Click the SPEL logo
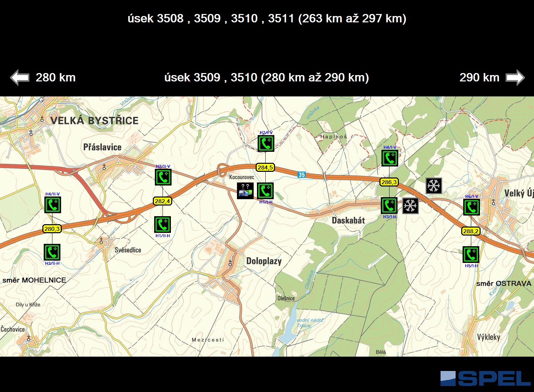The width and height of the screenshot is (534, 392). pos(485,379)
